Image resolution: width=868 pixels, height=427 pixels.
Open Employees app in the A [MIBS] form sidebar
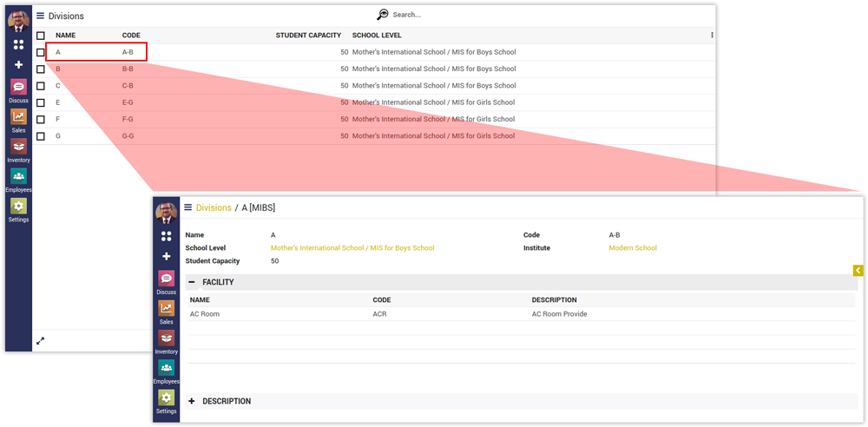click(x=166, y=368)
